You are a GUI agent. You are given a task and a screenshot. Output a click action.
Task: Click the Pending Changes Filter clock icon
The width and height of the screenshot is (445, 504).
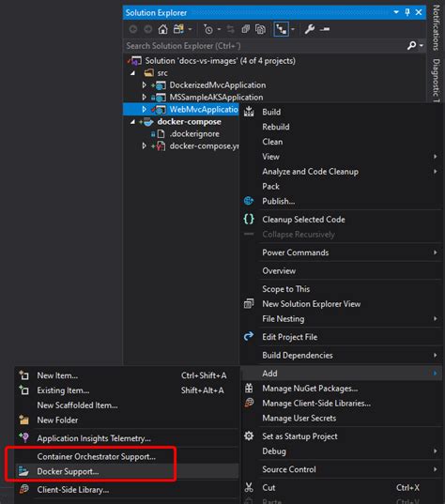[208, 30]
